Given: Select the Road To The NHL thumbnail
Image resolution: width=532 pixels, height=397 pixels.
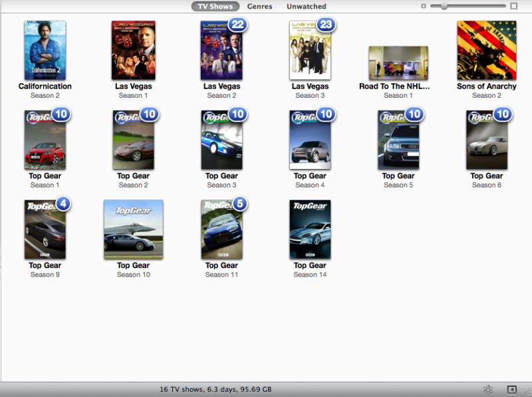Looking at the screenshot, I should pyautogui.click(x=398, y=63).
